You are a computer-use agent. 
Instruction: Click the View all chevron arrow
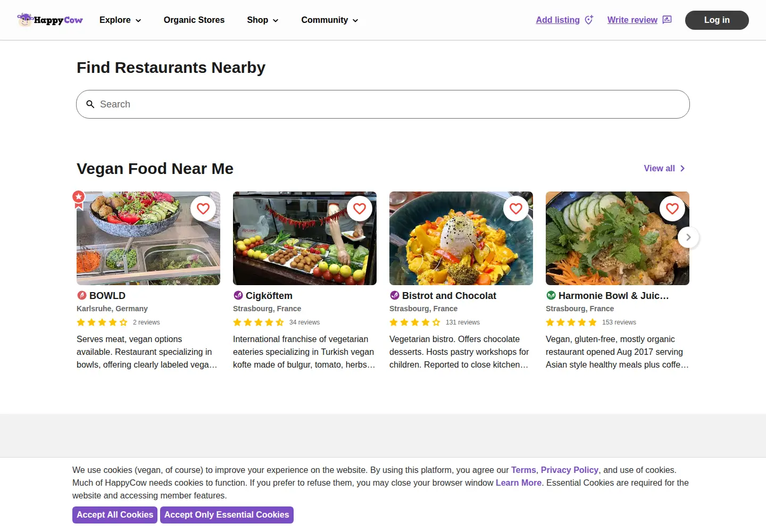(682, 169)
